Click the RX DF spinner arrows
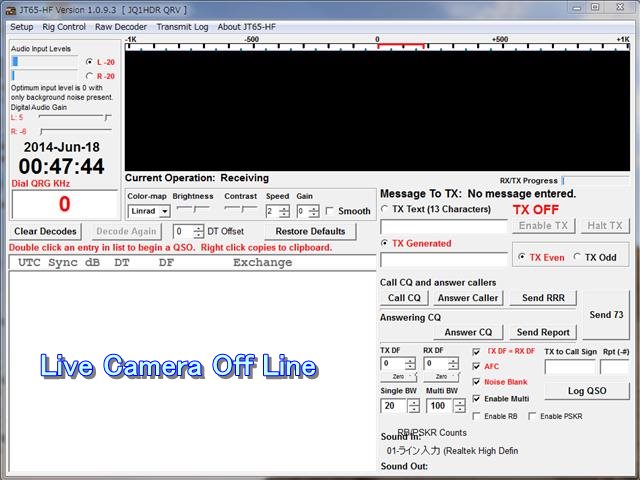This screenshot has width=640, height=480. pyautogui.click(x=453, y=364)
